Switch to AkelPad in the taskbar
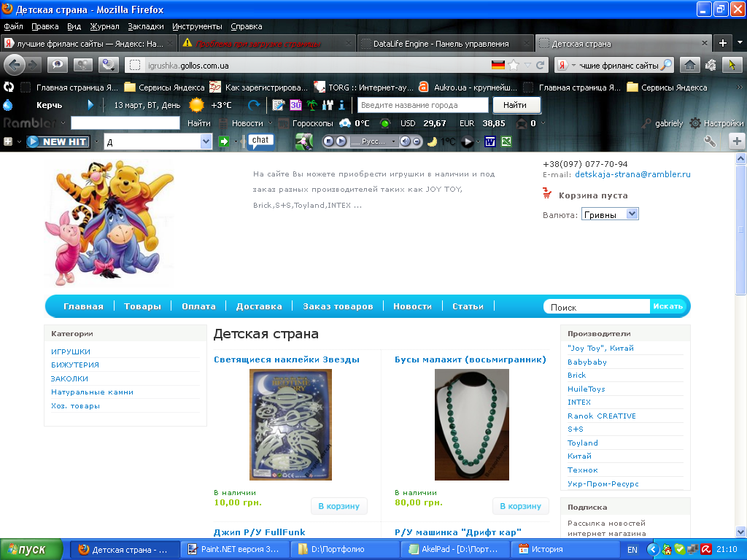 click(455, 549)
